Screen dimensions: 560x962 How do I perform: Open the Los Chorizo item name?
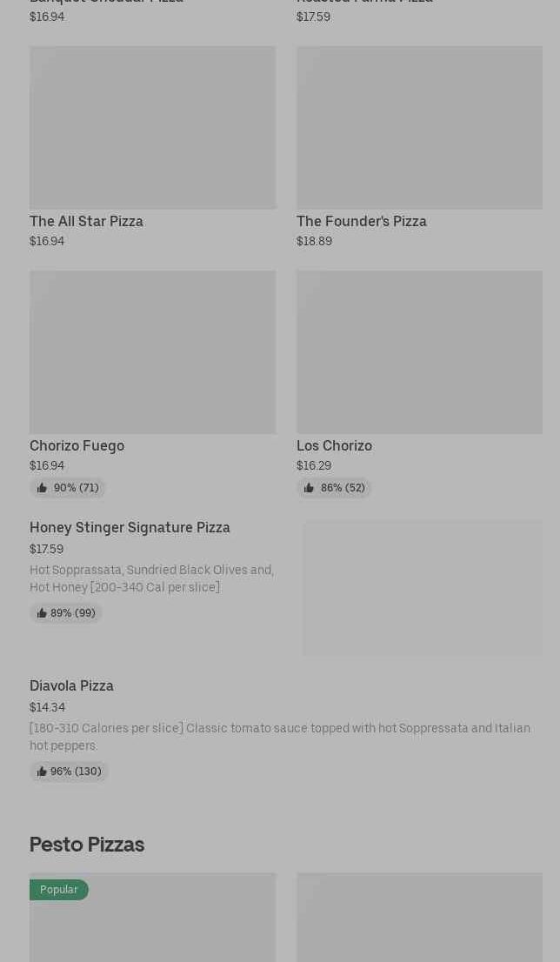(334, 446)
